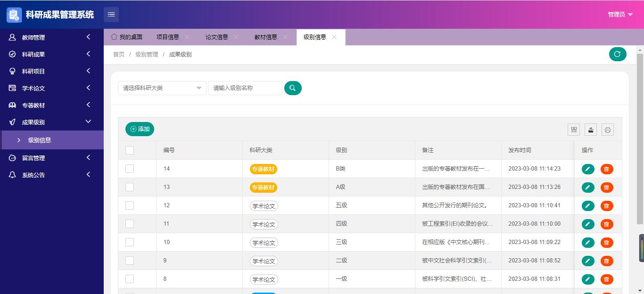Viewport: 644px width, 294px height.
Task: Close the 项目信息 tab with X
Action: (x=187, y=37)
